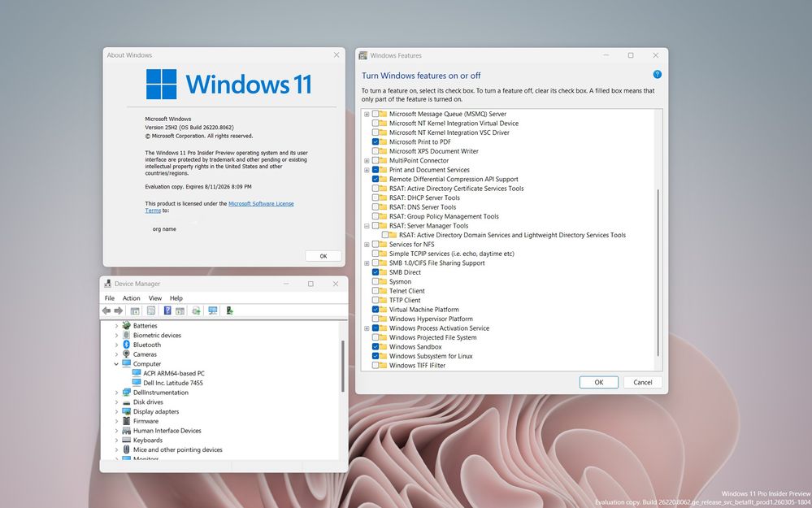This screenshot has height=508, width=812.
Task: Open Microsoft Software License Terms link
Action: 261,203
